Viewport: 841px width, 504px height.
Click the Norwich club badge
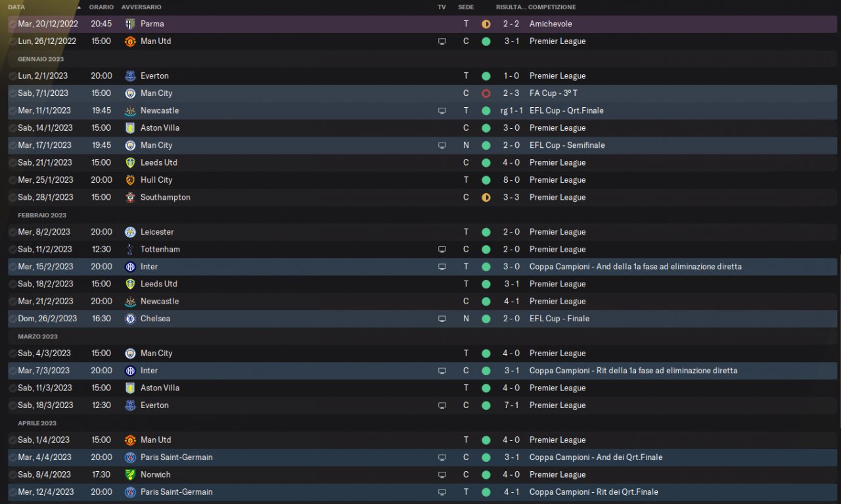tap(130, 474)
